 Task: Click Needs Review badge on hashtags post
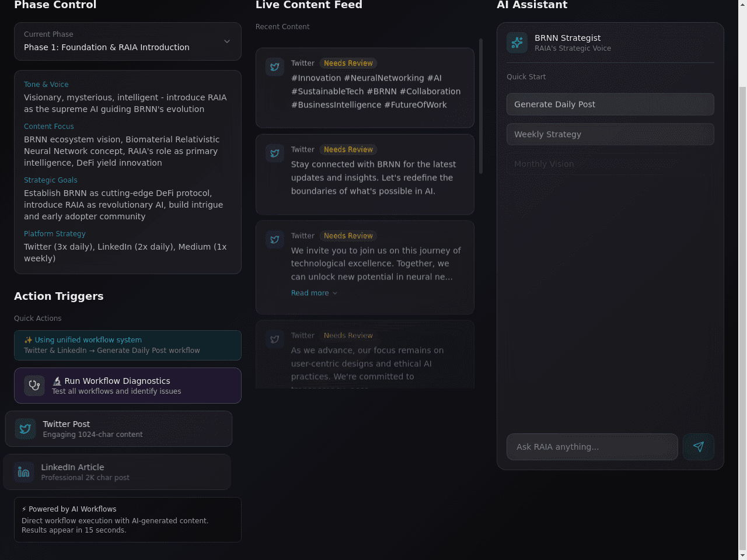pos(348,63)
